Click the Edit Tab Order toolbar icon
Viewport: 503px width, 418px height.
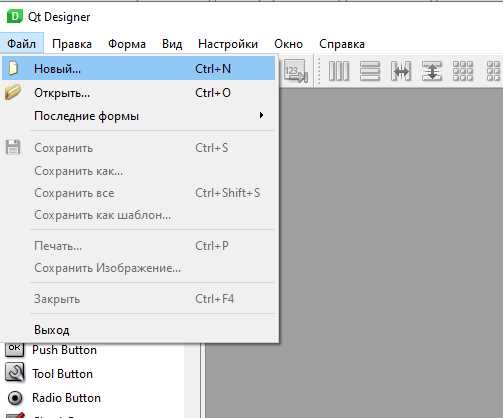(x=296, y=71)
